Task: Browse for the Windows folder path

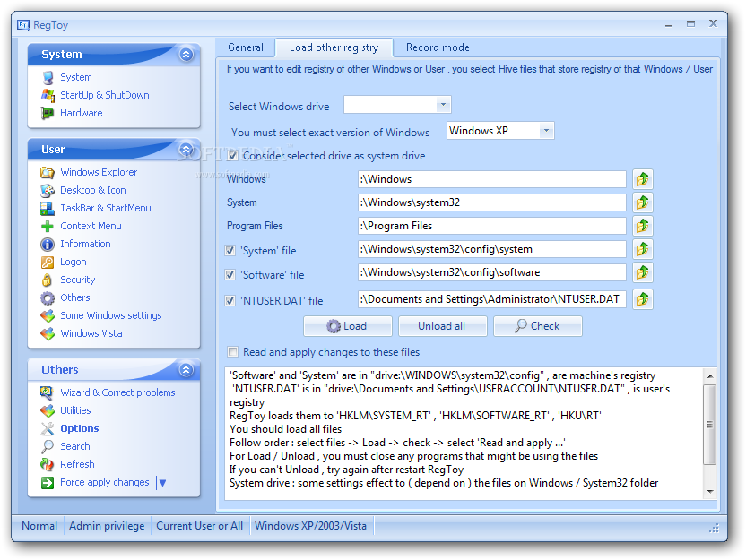Action: (x=643, y=179)
